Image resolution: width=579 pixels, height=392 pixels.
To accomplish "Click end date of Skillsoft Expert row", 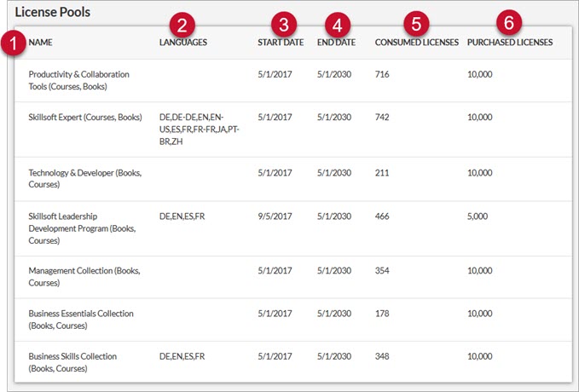I will (x=334, y=117).
